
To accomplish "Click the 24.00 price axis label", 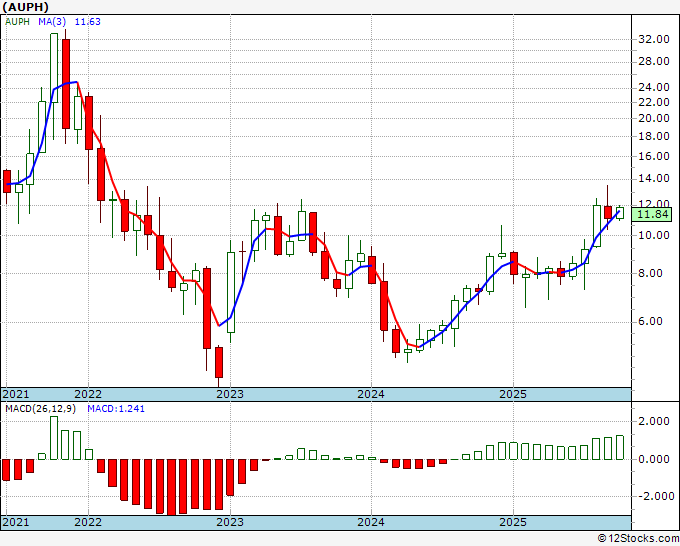I will point(654,88).
